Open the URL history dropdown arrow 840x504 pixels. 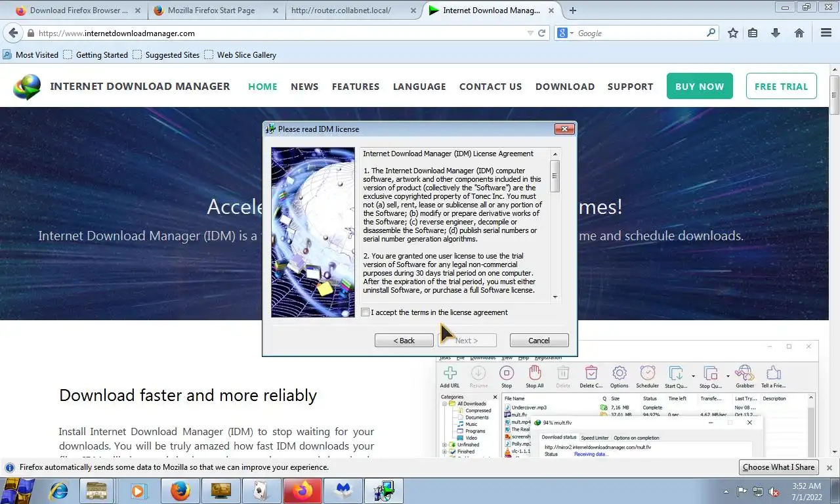coord(530,33)
